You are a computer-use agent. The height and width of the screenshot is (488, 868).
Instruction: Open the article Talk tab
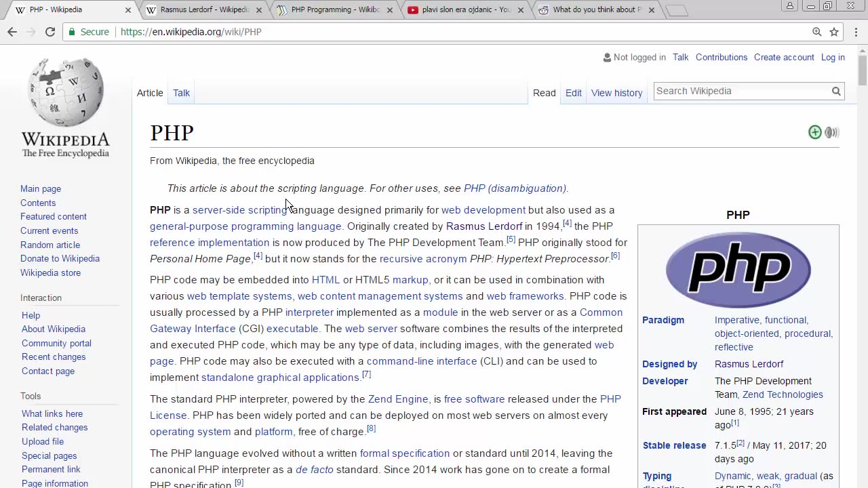click(181, 93)
